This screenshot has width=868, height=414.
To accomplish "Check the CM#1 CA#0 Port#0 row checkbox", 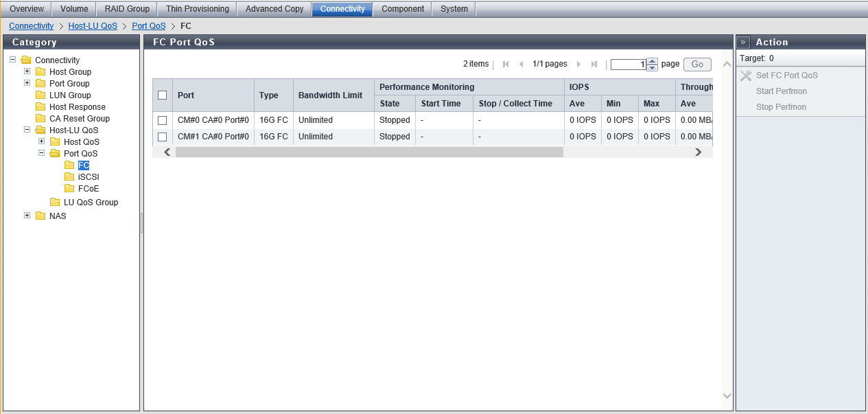I will click(163, 137).
